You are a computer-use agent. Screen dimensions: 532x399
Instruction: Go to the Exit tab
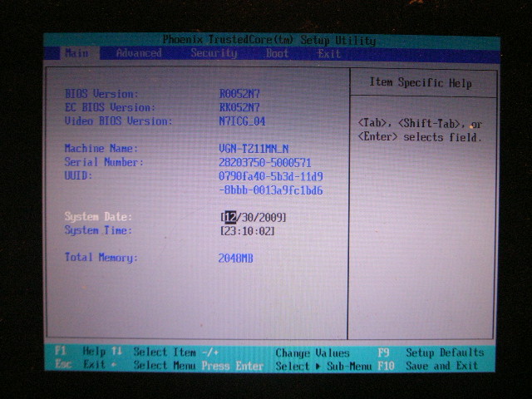328,54
